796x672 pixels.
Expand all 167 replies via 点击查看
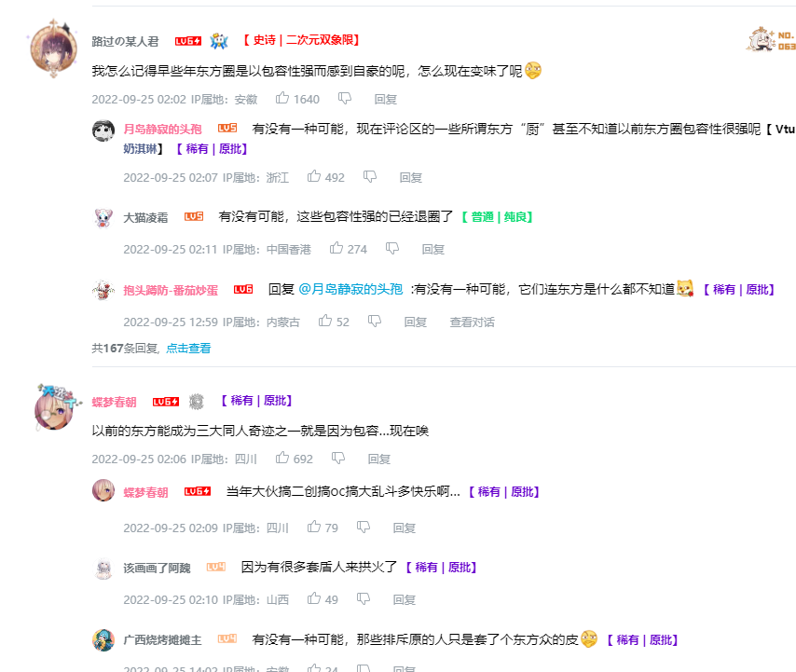coord(188,349)
